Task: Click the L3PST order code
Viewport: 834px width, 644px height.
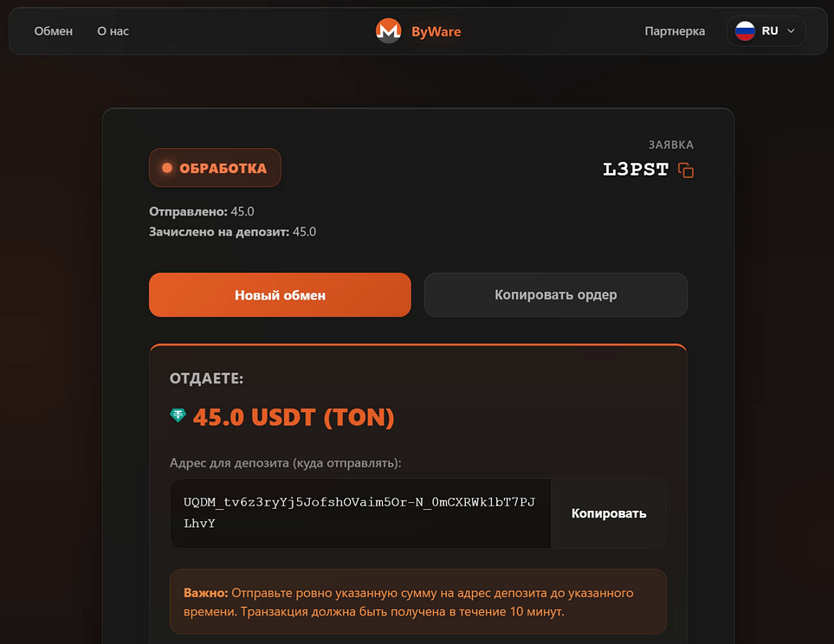Action: click(x=636, y=170)
